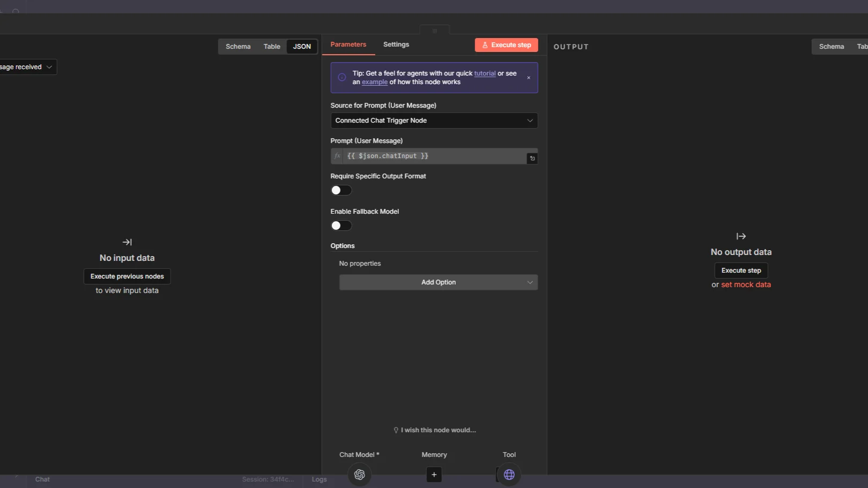Open the message received node selector
Image resolution: width=868 pixels, height=488 pixels.
click(27, 67)
